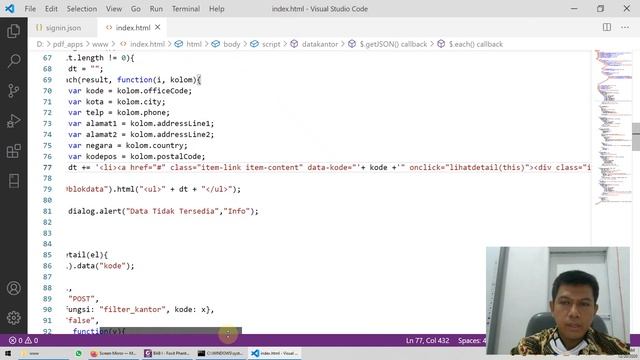Click the text "Data Tidak Tersedia" on line 81
Viewport: 640px width, 360px height.
[x=173, y=211]
